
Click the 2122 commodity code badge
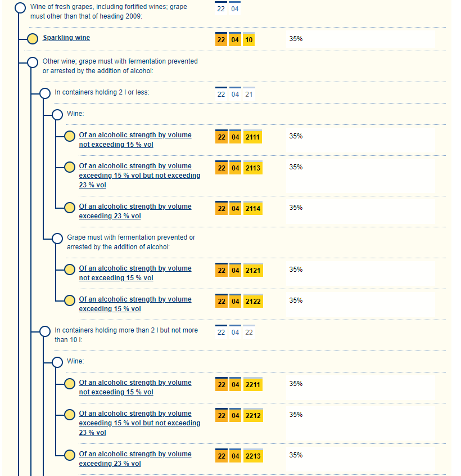[x=253, y=302]
